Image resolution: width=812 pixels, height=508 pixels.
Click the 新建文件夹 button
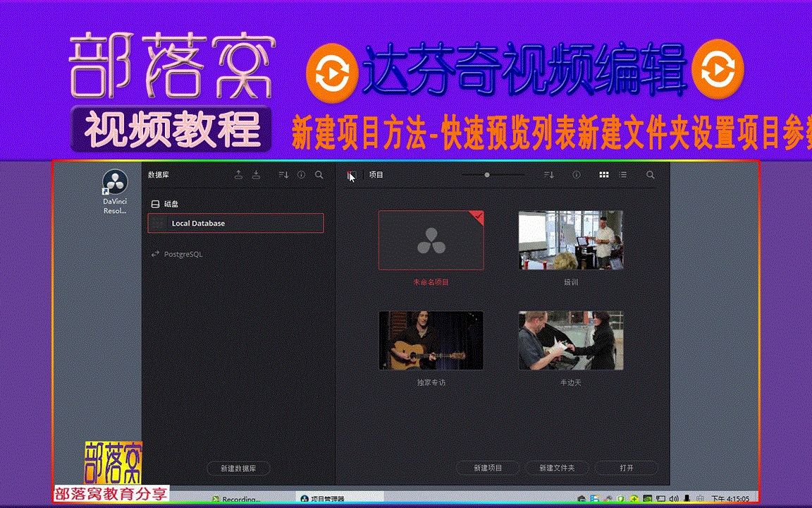[x=558, y=467]
